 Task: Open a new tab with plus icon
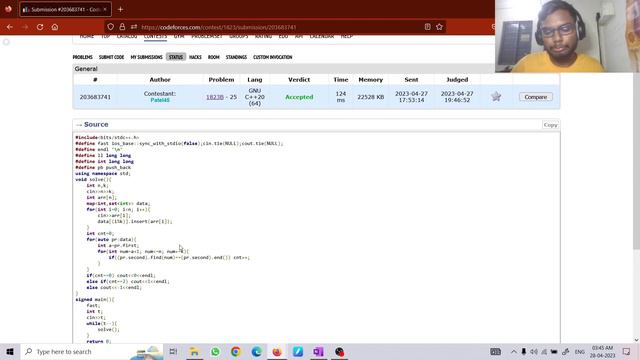120,9
